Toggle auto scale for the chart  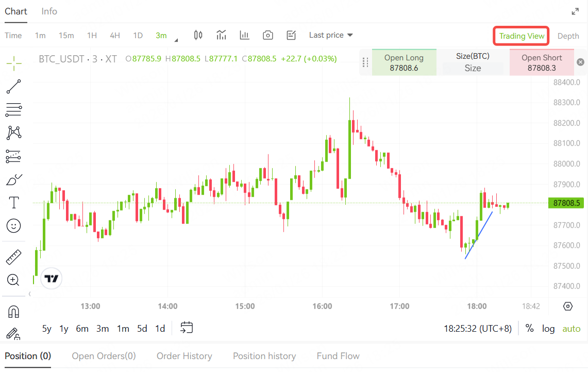tap(571, 329)
